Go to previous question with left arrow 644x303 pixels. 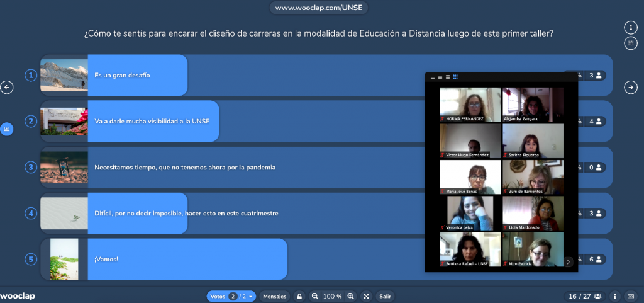6,87
